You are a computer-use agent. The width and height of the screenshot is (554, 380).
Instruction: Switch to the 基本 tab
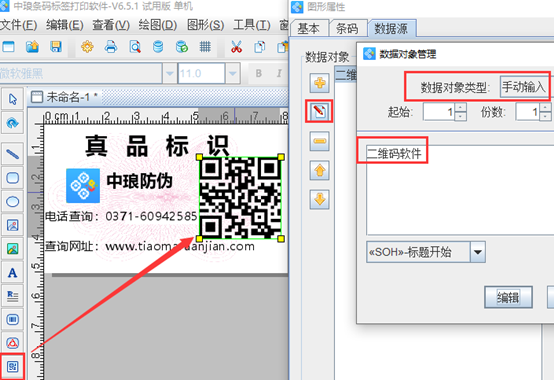[x=308, y=28]
